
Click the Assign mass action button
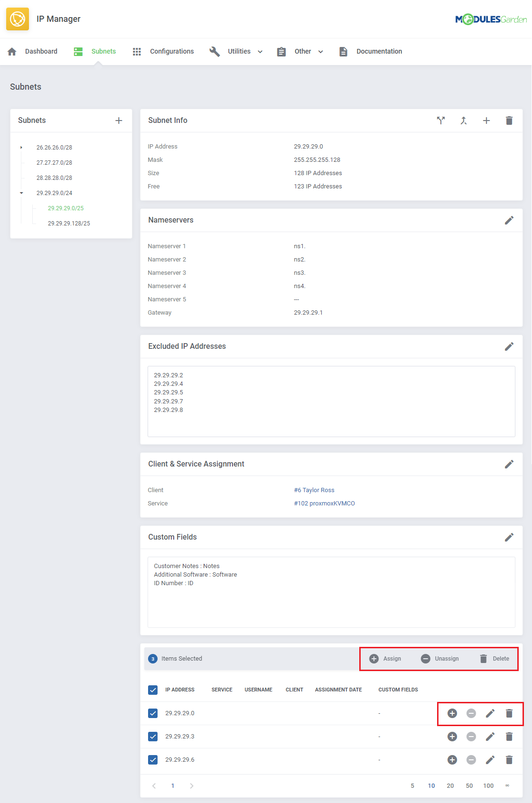click(385, 659)
